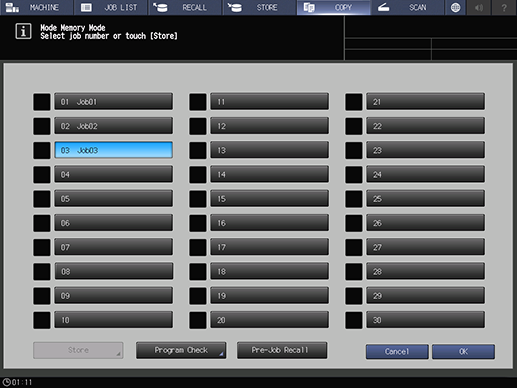
Task: Choose job slot 22
Action: point(426,126)
